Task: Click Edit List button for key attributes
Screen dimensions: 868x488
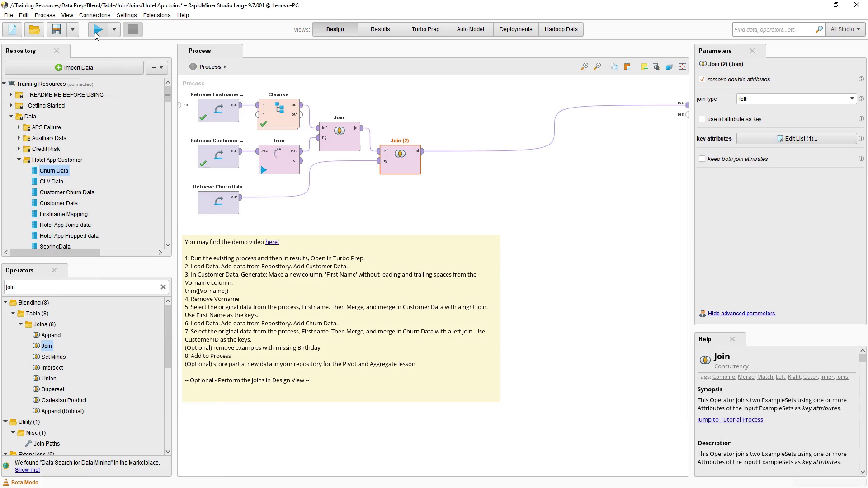Action: pyautogui.click(x=796, y=139)
